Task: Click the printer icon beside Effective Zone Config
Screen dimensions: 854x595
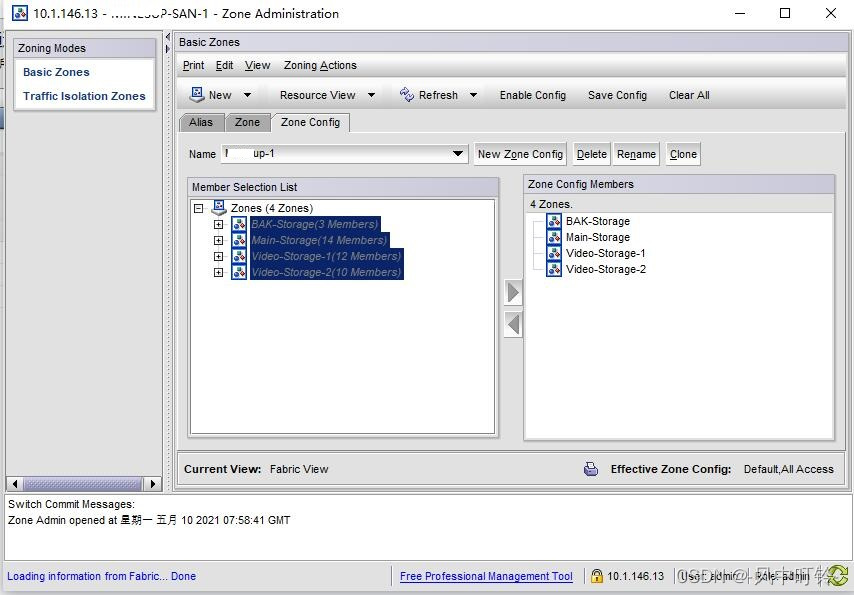Action: [x=591, y=469]
